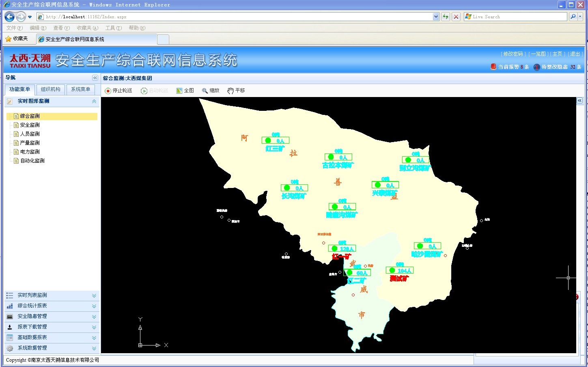The width and height of the screenshot is (588, 367).
Task: Select the 缩放 zoom magnifier tool
Action: (x=205, y=91)
